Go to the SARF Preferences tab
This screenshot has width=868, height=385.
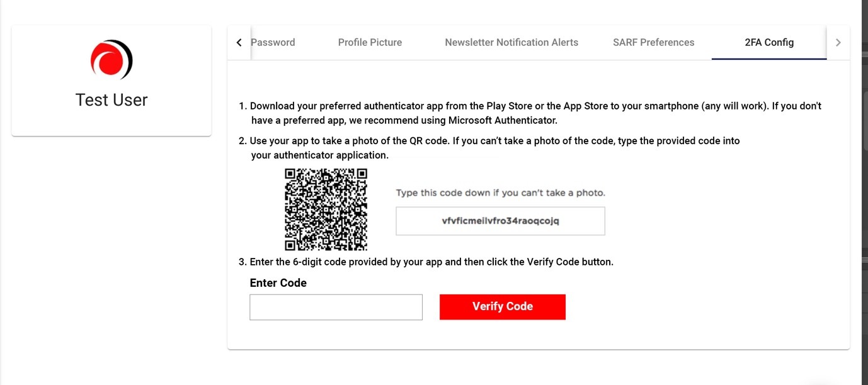[x=653, y=43]
